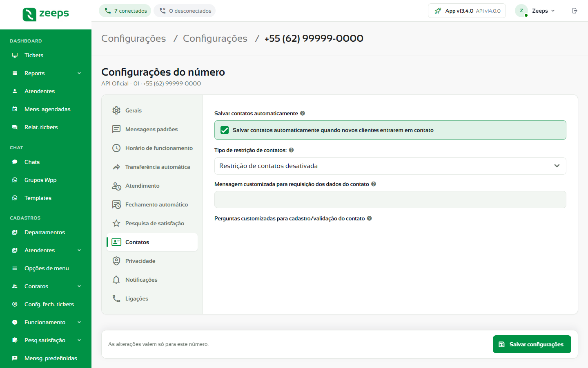Screen dimensions: 588x368
Task: Open Mens. agendadas in the sidebar
Action: [46, 109]
